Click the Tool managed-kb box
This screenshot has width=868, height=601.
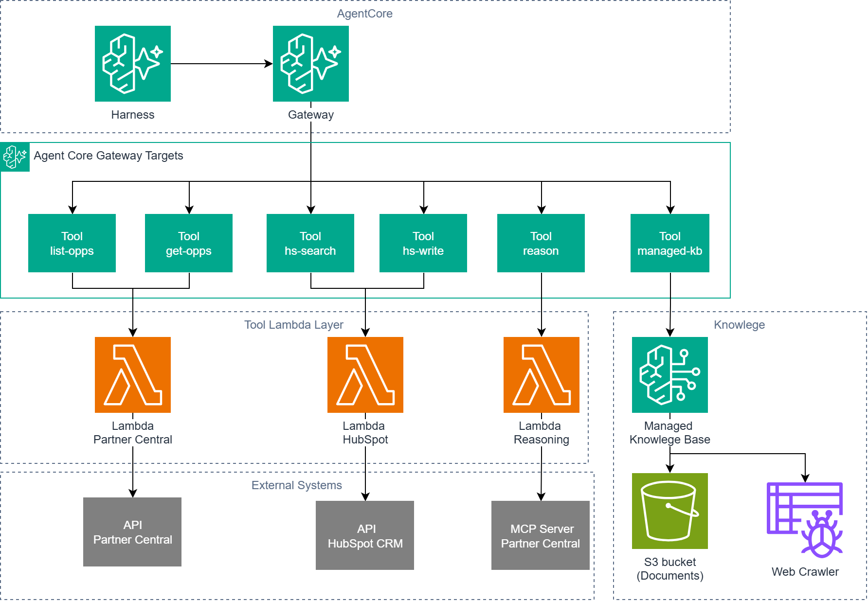670,243
